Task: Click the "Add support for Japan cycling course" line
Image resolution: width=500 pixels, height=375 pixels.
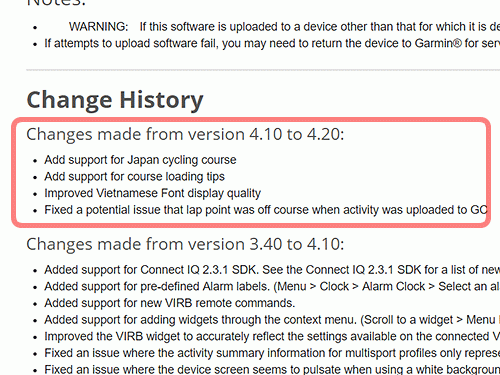Action: [140, 160]
